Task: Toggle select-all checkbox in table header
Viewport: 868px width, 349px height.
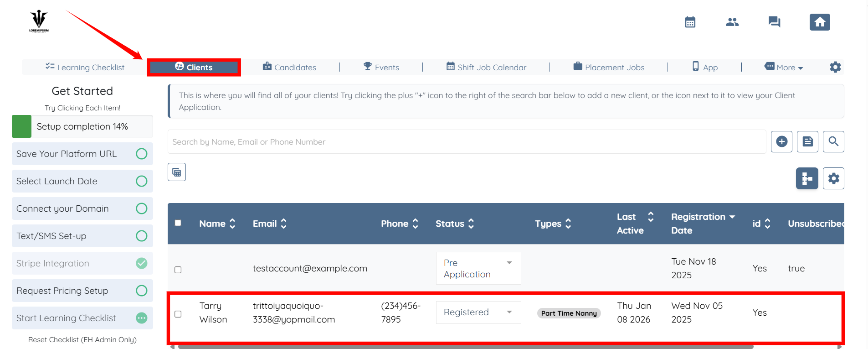Action: (178, 223)
